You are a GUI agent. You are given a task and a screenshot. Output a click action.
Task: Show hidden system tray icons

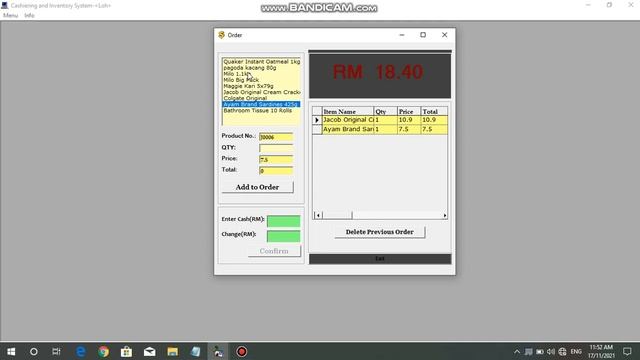click(517, 351)
